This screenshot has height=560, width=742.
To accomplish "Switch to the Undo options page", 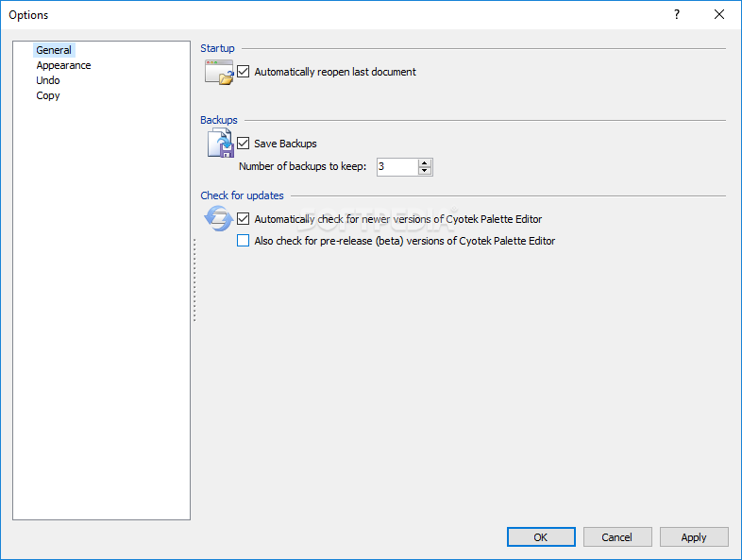I will 48,80.
